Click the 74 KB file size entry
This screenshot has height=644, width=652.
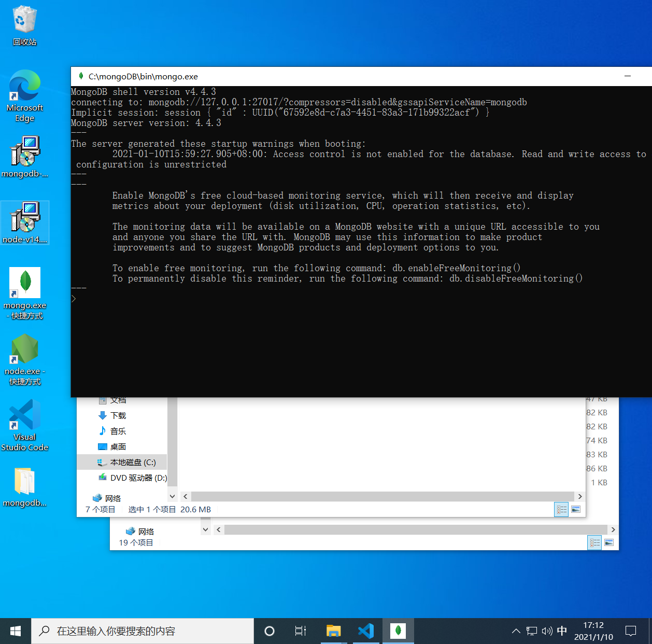click(597, 440)
